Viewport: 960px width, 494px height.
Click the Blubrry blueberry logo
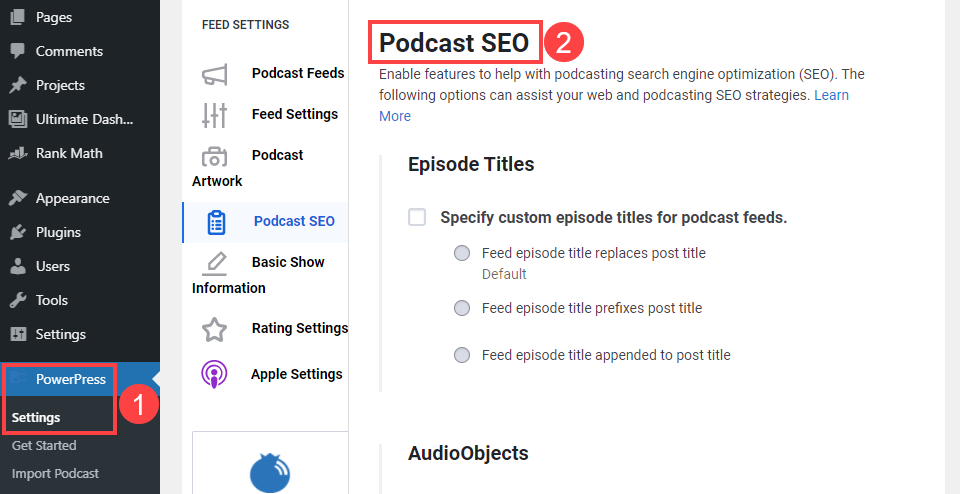tap(268, 472)
